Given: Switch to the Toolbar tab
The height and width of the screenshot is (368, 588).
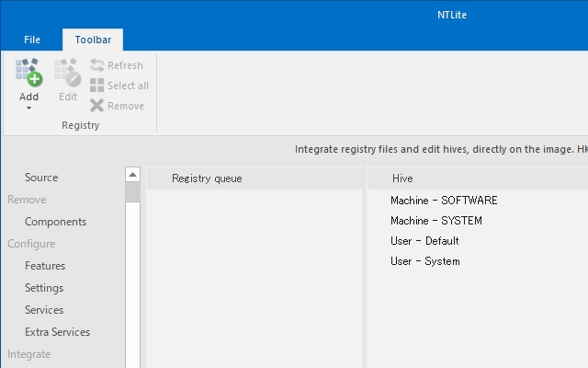Looking at the screenshot, I should pos(93,40).
